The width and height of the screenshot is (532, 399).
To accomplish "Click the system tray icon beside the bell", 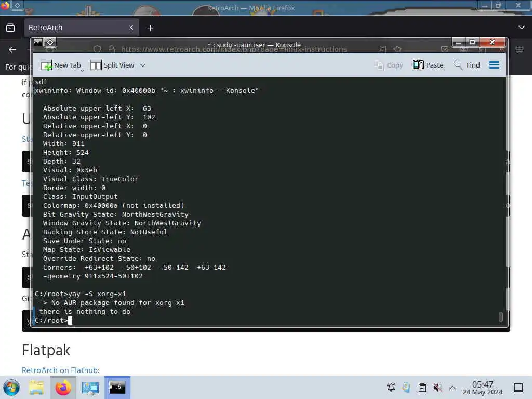I will pos(406,387).
